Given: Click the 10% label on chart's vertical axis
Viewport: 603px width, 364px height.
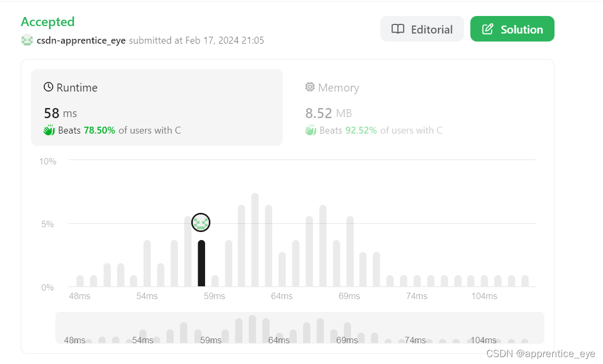Looking at the screenshot, I should pos(48,161).
